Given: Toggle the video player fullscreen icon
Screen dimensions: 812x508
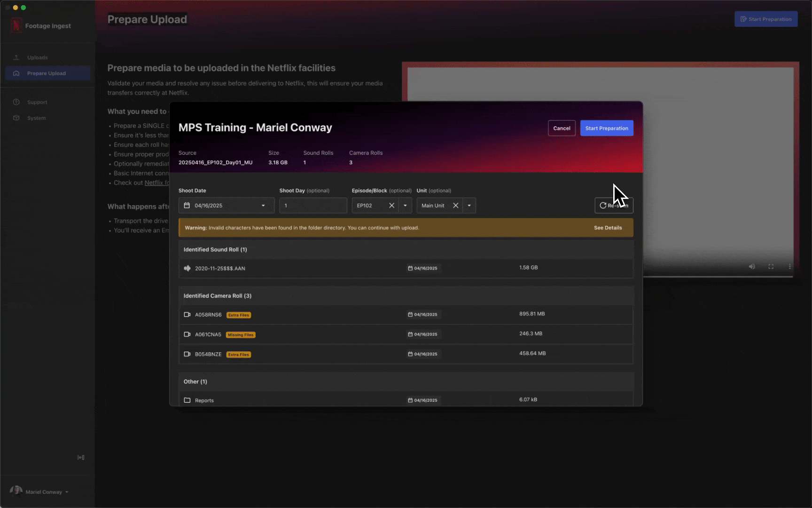Looking at the screenshot, I should coord(771,266).
